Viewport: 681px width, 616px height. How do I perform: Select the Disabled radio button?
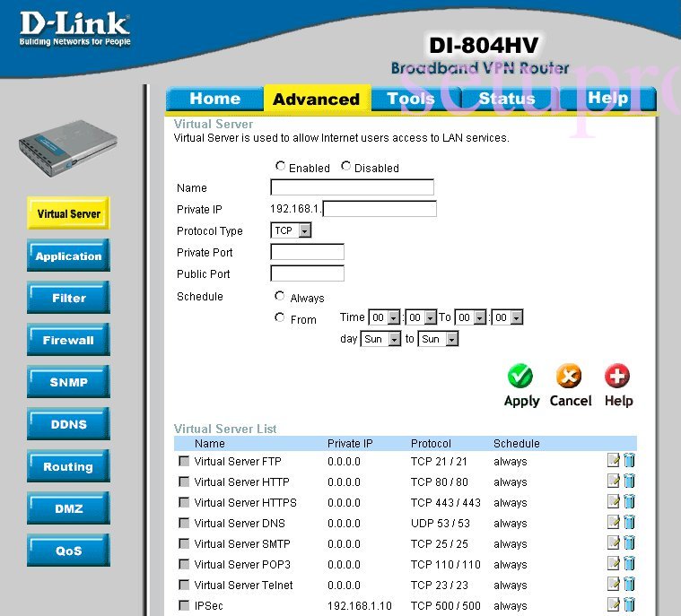pos(345,166)
